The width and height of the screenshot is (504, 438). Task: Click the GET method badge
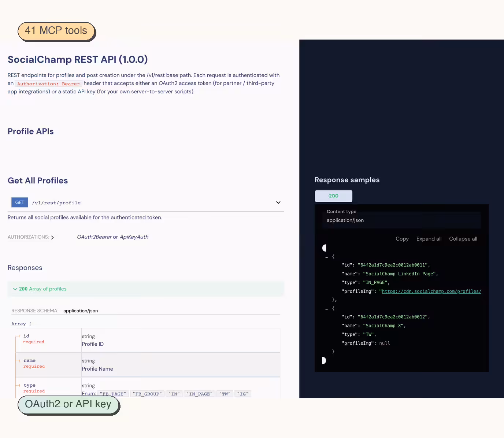(x=20, y=203)
